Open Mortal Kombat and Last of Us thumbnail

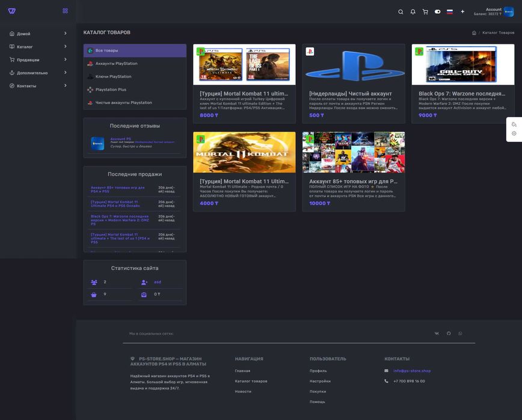pos(244,64)
